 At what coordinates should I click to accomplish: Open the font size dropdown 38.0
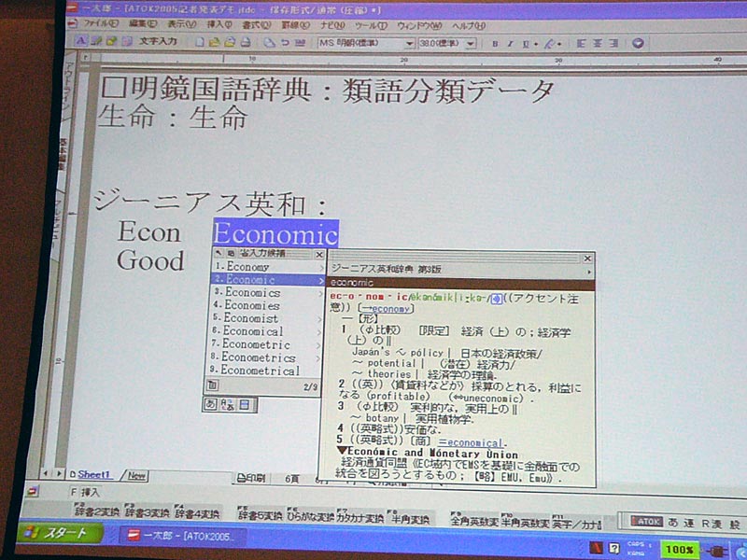(471, 44)
